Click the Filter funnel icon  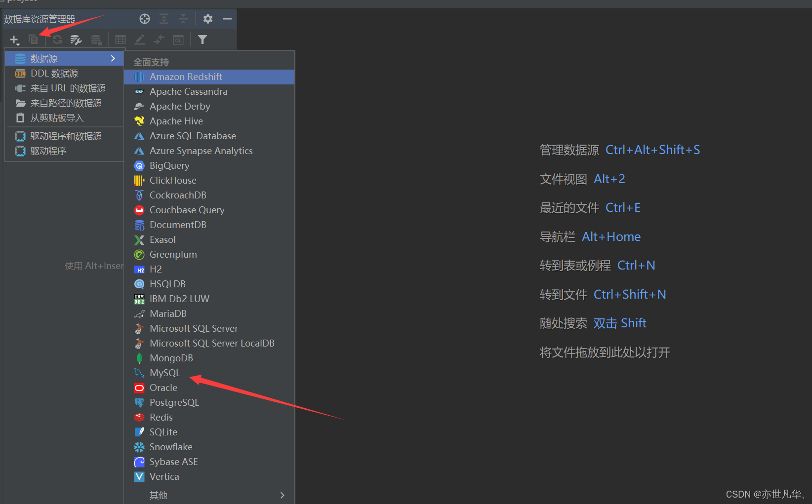click(x=203, y=39)
